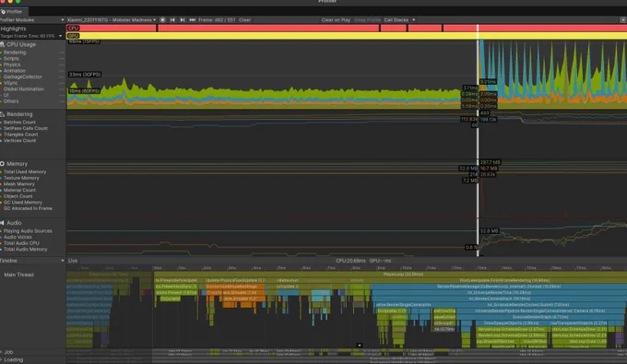Toggle Material Count series
This screenshot has height=364, width=627.
19,190
